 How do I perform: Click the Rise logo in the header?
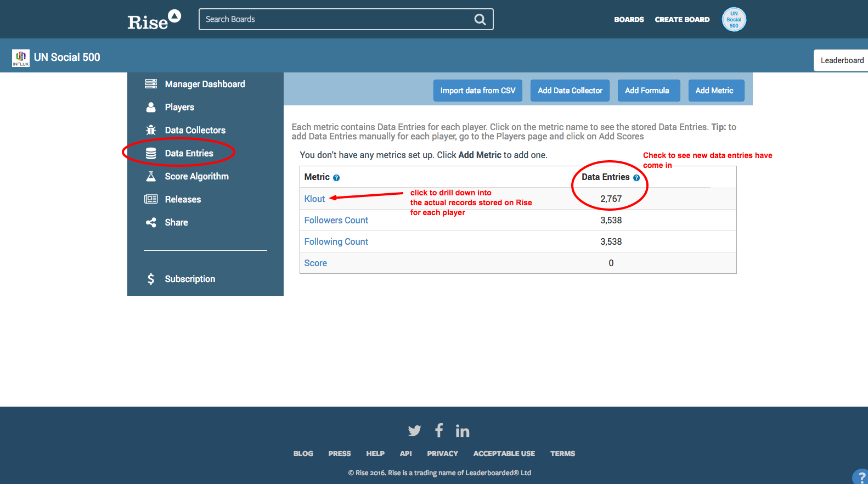click(154, 20)
